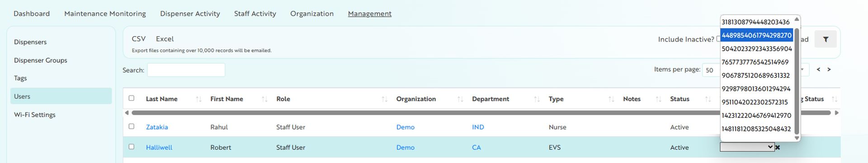Check the Halliwell row checkbox
This screenshot has width=868, height=163.
coord(132,147)
